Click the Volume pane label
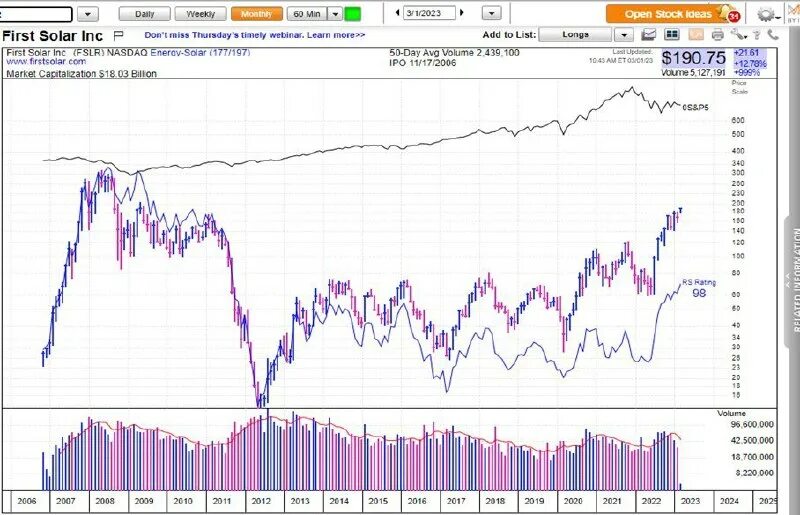Image resolution: width=800 pixels, height=515 pixels. tap(731, 413)
